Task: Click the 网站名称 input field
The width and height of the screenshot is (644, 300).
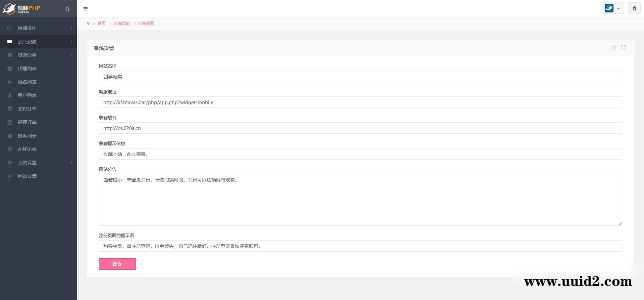Action: point(360,77)
